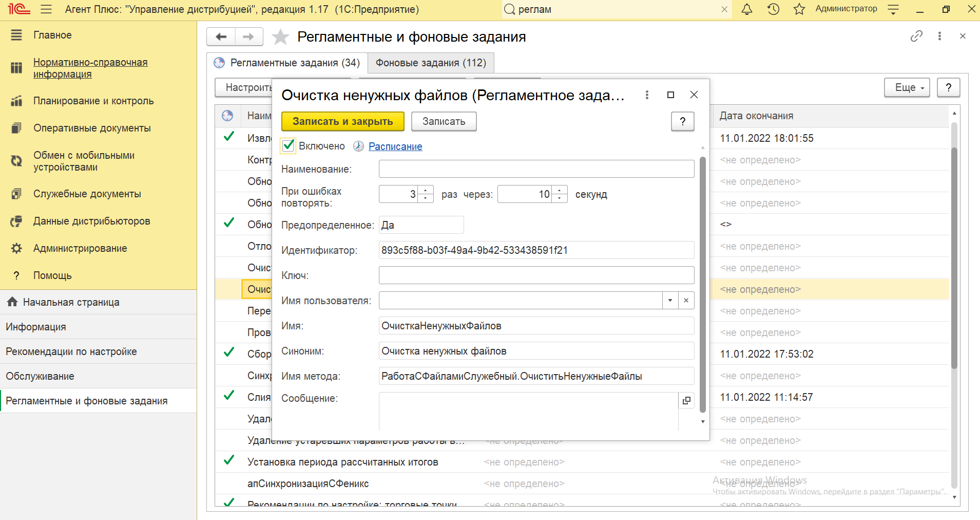Open dialog help question button

tap(683, 121)
